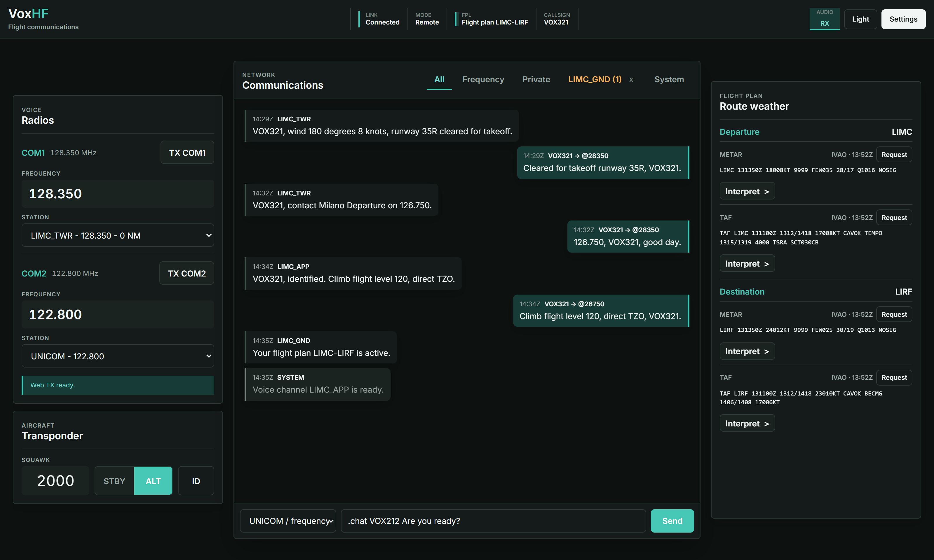Open the UNICOM / frequency target dropdown
Screen dimensions: 934x560
tap(288, 521)
